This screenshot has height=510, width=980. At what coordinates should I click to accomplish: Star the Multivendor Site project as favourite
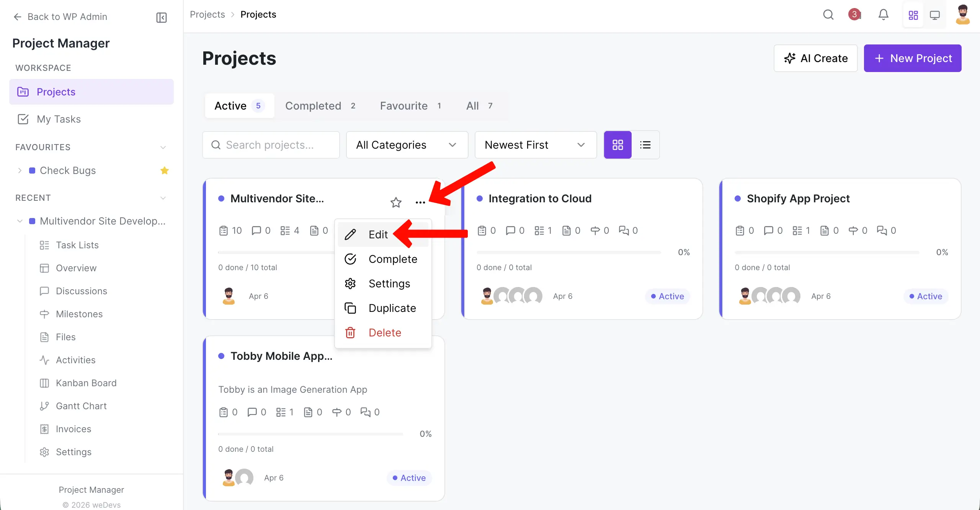pyautogui.click(x=396, y=202)
